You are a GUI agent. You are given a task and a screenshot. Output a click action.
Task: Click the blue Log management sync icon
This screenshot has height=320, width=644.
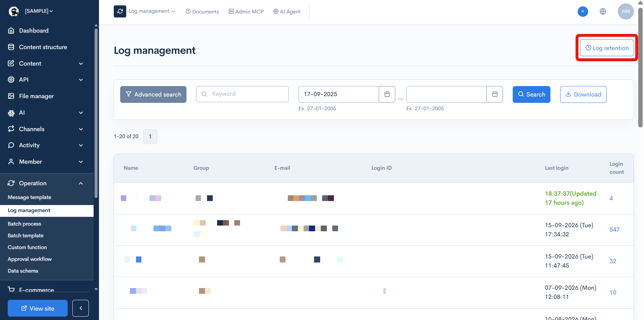(x=120, y=11)
